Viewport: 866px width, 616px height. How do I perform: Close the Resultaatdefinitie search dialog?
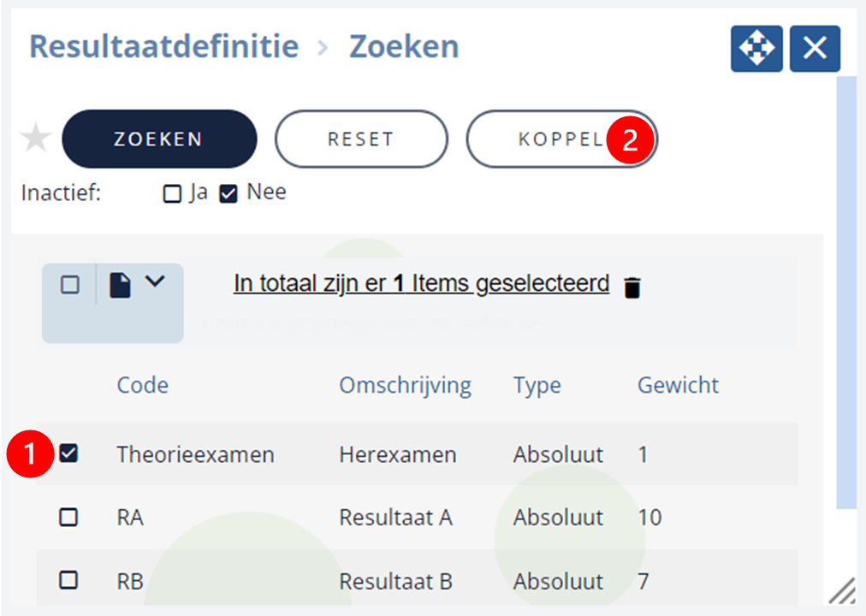coord(815,49)
